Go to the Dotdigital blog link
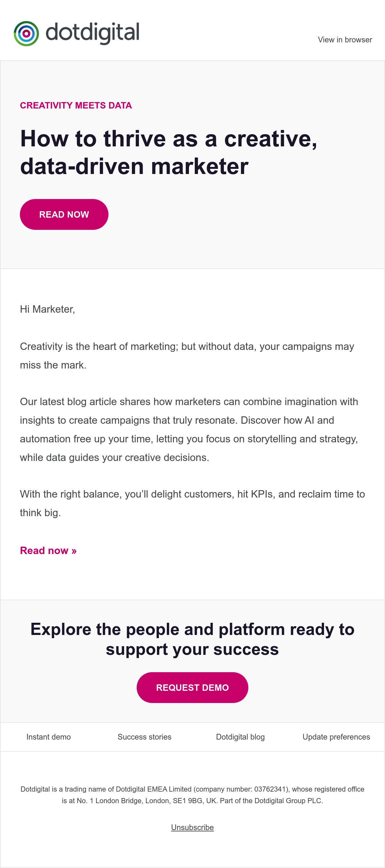Viewport: 385px width, 868px height. (x=240, y=737)
